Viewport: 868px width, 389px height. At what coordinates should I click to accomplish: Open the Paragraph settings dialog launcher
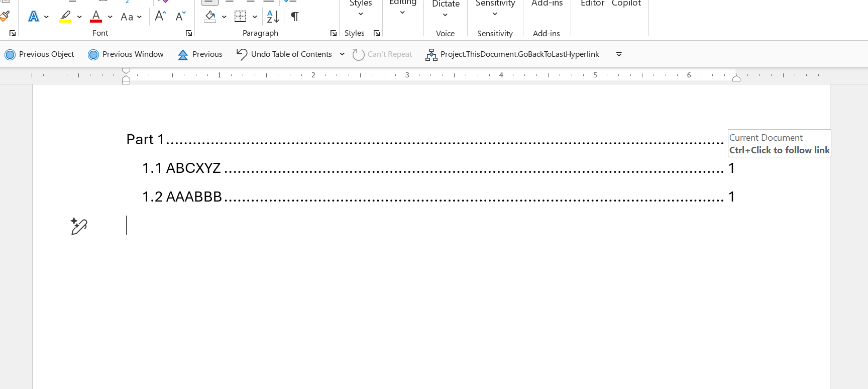point(334,33)
